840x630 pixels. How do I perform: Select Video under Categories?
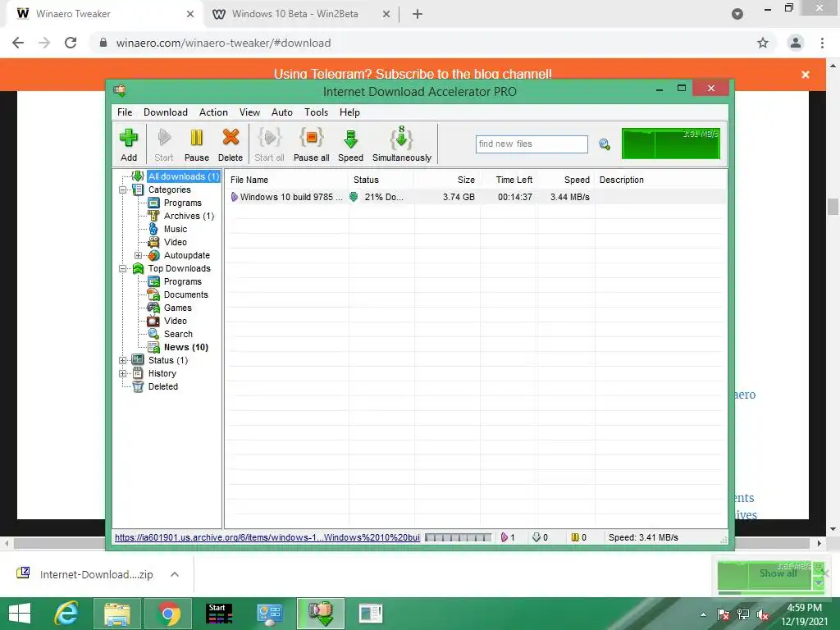click(x=176, y=242)
